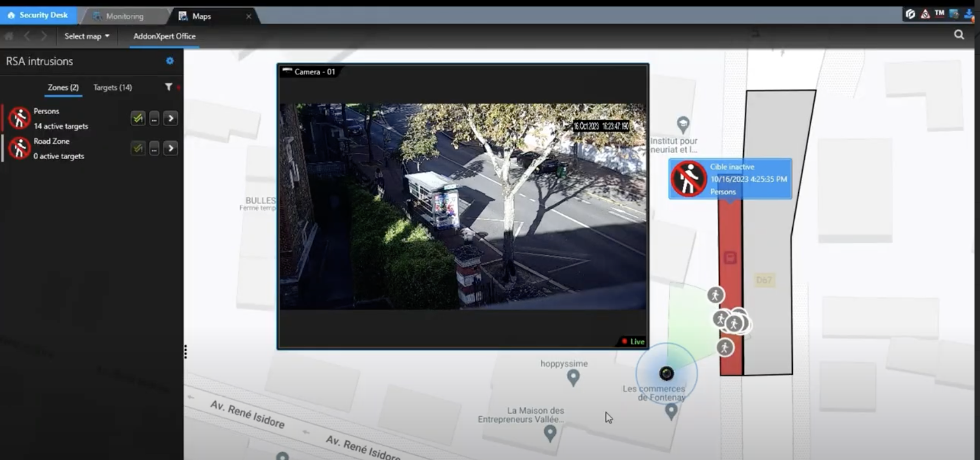Click the 'Cible inactive' popup text
The width and height of the screenshot is (980, 460).
732,167
